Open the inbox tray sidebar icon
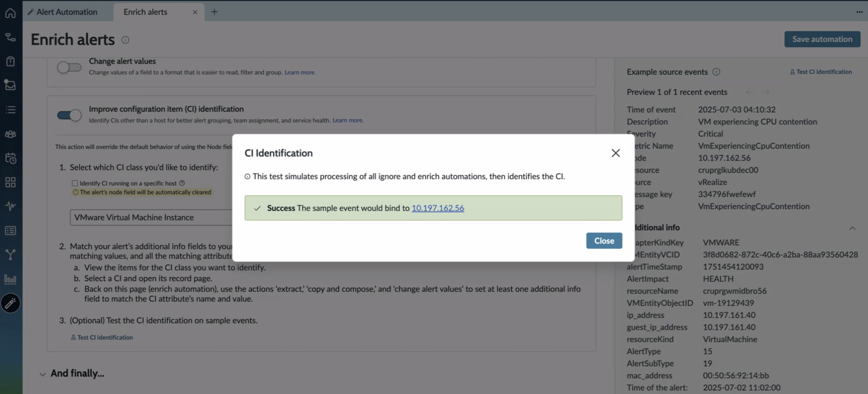Viewport: 868px width, 394px height. (x=11, y=85)
